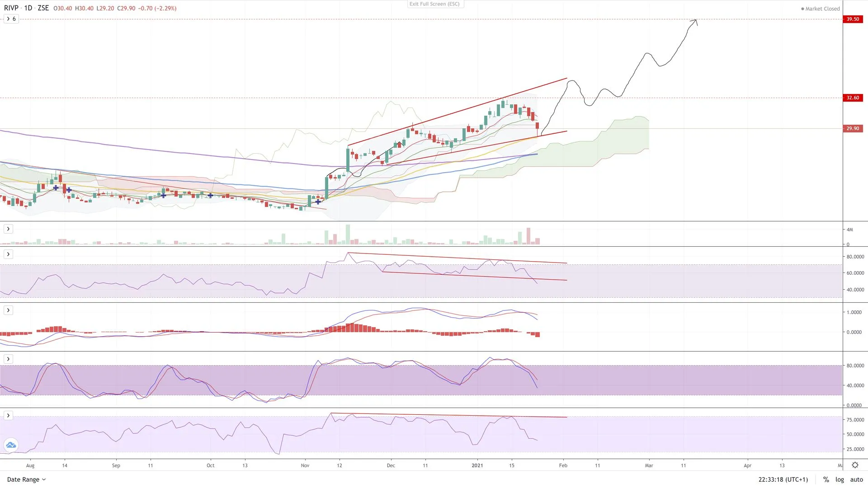Click the 22:33:18 UTC+1 timezone clock

[783, 479]
